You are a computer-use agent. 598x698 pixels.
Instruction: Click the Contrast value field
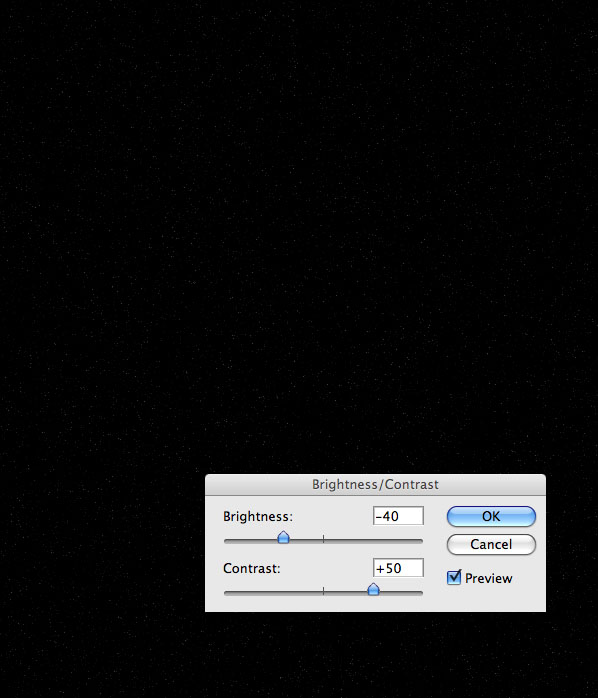(x=398, y=568)
